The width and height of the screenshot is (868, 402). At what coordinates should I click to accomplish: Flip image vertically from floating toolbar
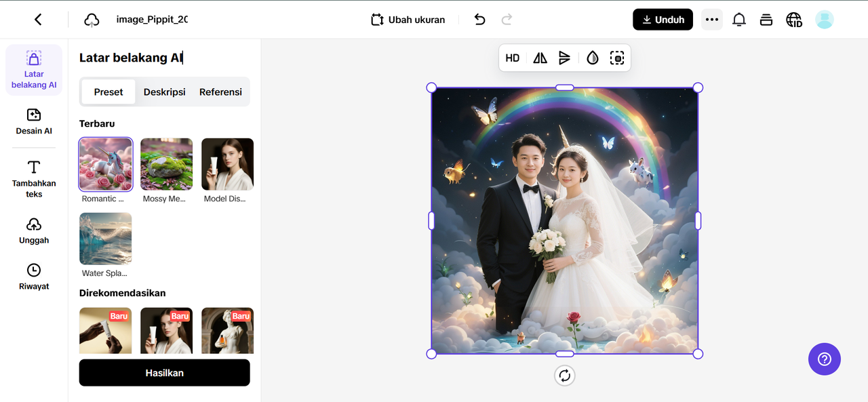pyautogui.click(x=564, y=58)
